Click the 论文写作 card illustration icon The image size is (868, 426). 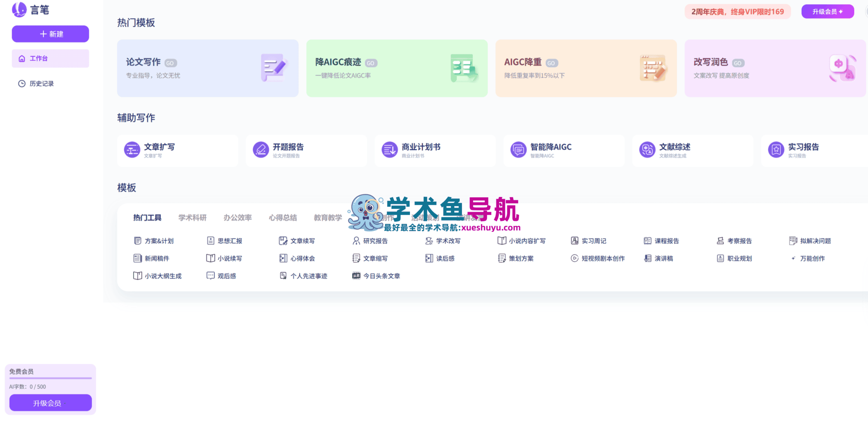pos(274,67)
